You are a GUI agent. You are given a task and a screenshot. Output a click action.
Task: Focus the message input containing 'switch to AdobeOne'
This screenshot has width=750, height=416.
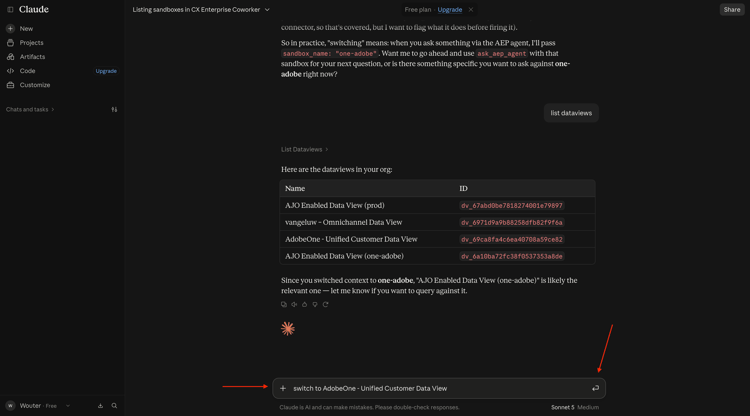pyautogui.click(x=439, y=388)
